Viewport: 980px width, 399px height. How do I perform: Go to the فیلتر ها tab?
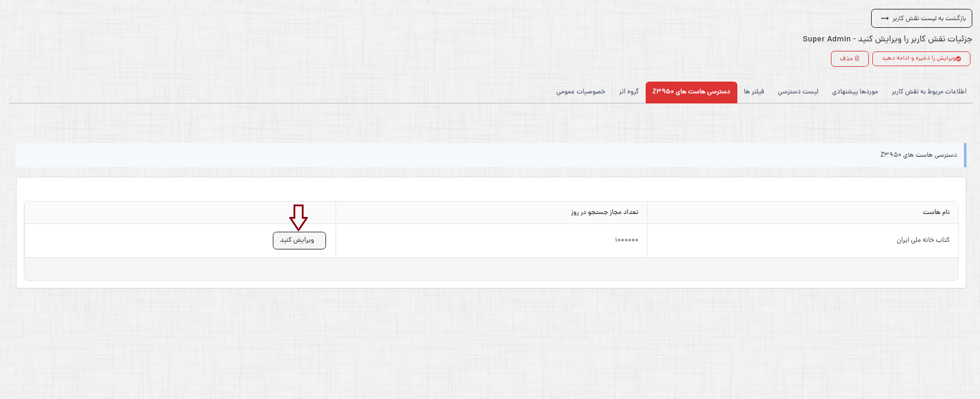point(754,92)
